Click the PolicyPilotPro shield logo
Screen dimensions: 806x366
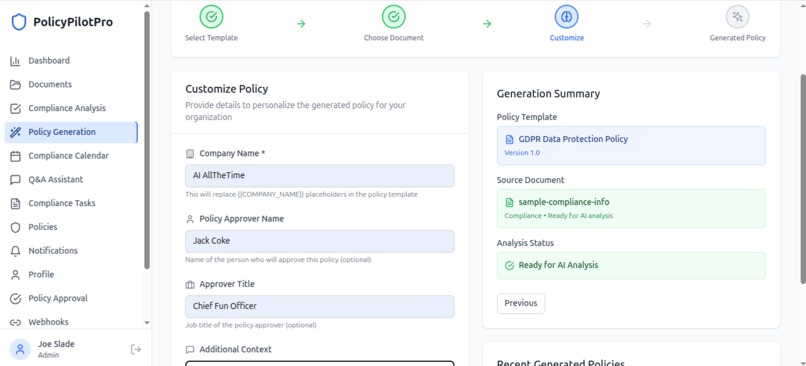click(x=19, y=22)
